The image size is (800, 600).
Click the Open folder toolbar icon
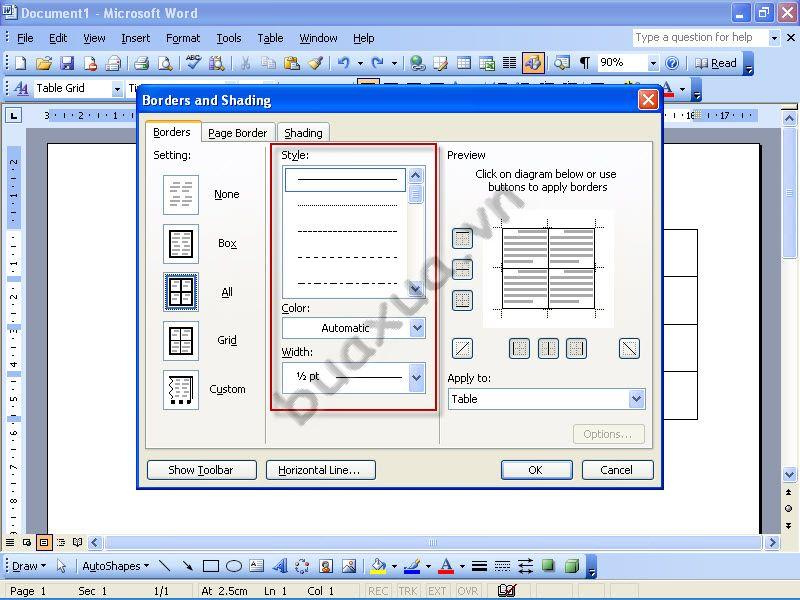(x=44, y=63)
